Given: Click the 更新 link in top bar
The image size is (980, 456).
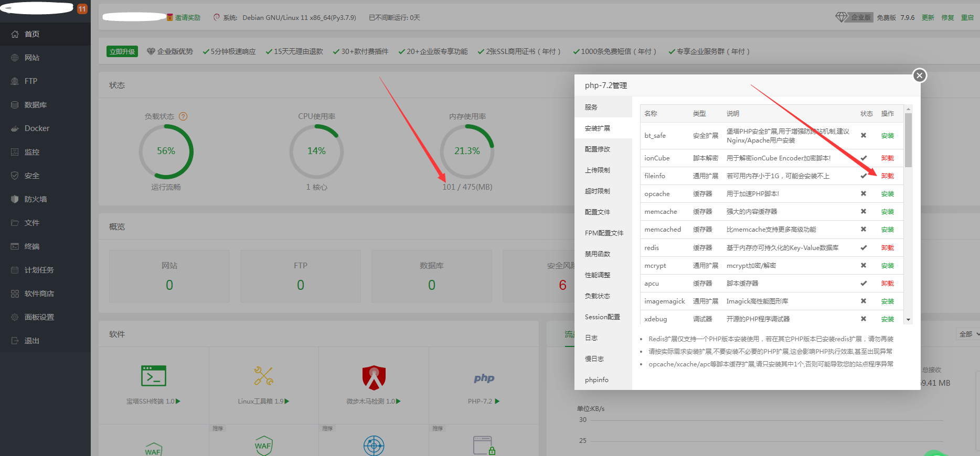Looking at the screenshot, I should pyautogui.click(x=928, y=18).
